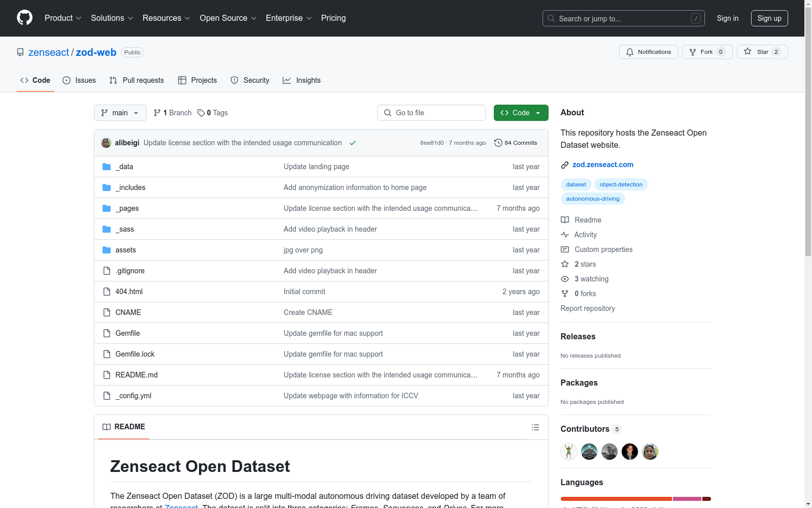Switch to the Insights tab
This screenshot has width=812, height=508.
pyautogui.click(x=302, y=80)
